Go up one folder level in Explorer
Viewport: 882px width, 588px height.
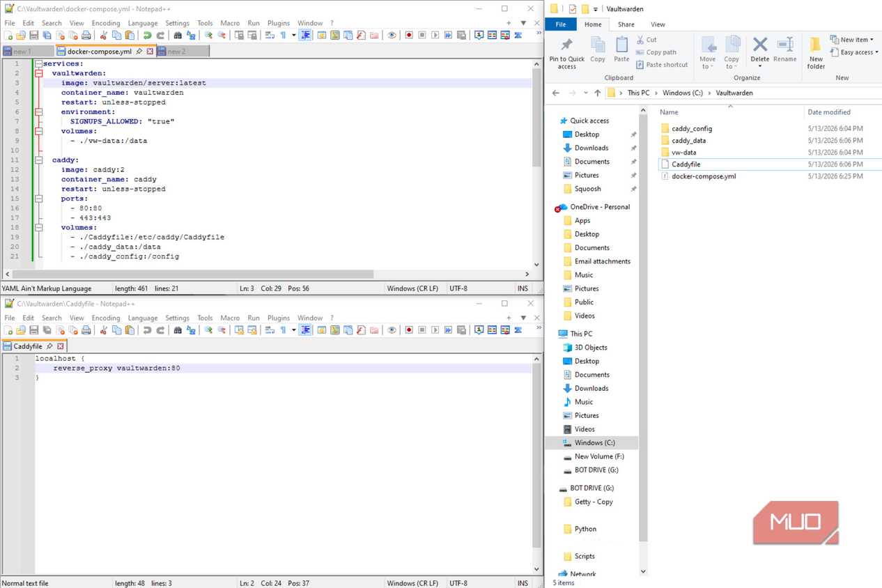click(x=598, y=93)
